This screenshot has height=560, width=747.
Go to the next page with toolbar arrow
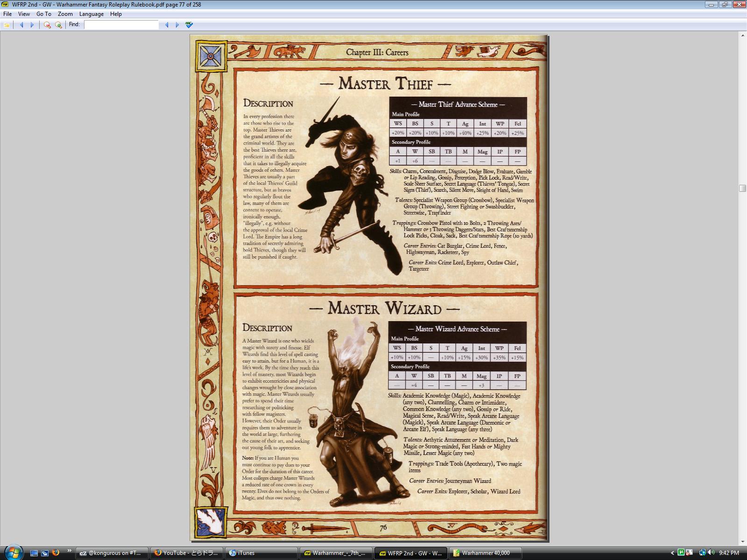32,25
